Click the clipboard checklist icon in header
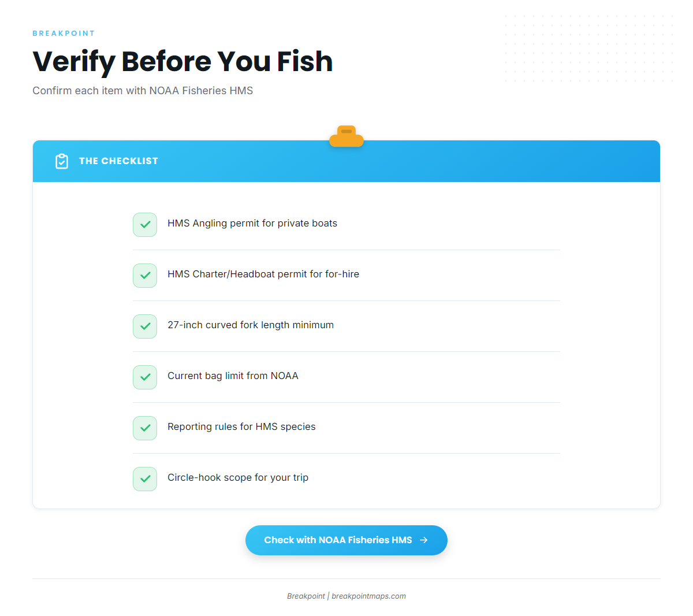The height and width of the screenshot is (616, 693). (x=62, y=161)
